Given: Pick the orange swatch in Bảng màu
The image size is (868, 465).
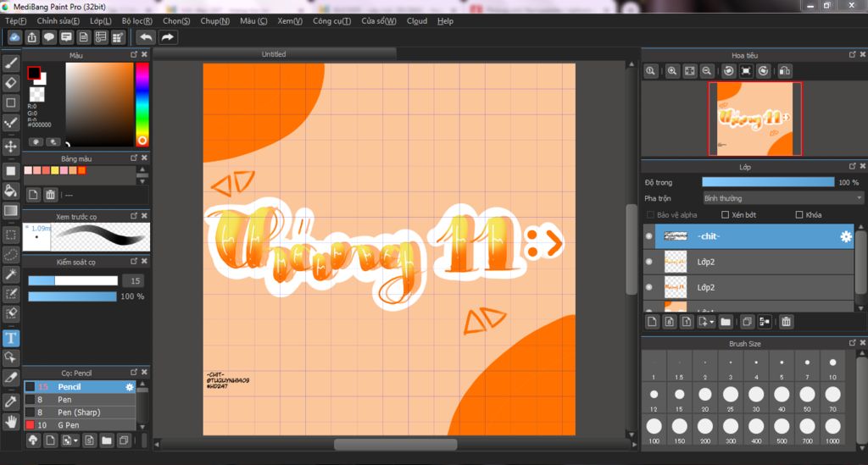Looking at the screenshot, I should tap(82, 170).
